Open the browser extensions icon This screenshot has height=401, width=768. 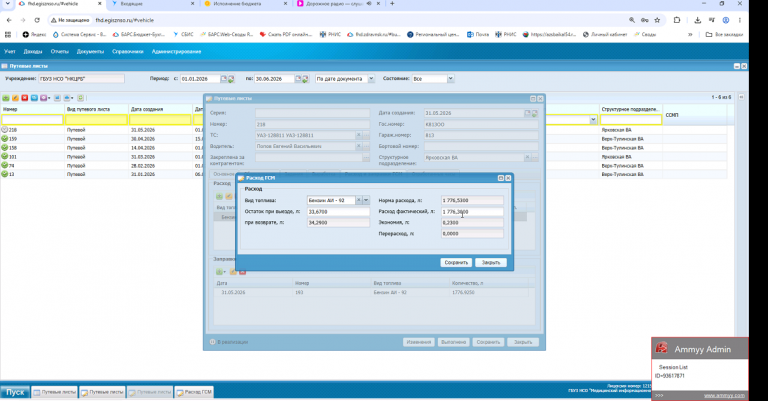(677, 20)
